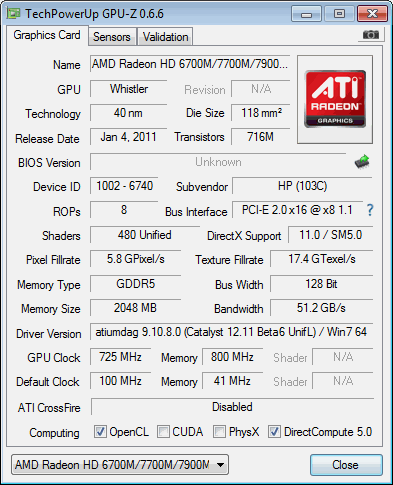Click the Driver Version text field

[231, 332]
